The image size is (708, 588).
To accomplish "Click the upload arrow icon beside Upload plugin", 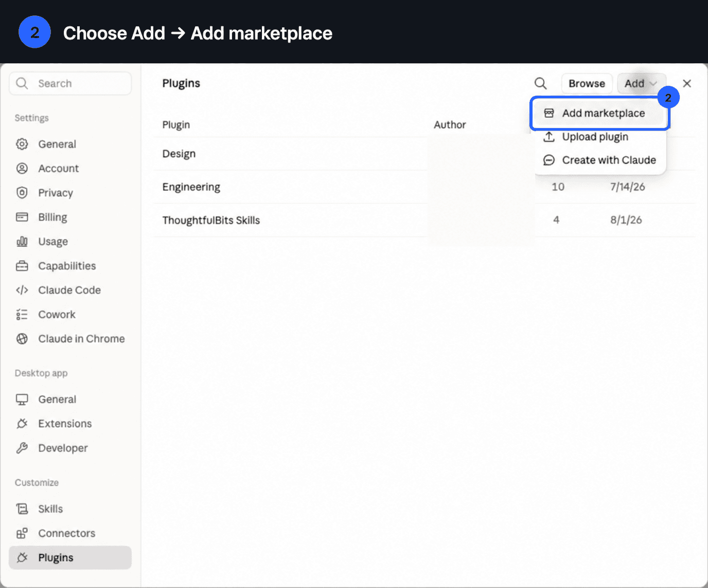I will 549,137.
